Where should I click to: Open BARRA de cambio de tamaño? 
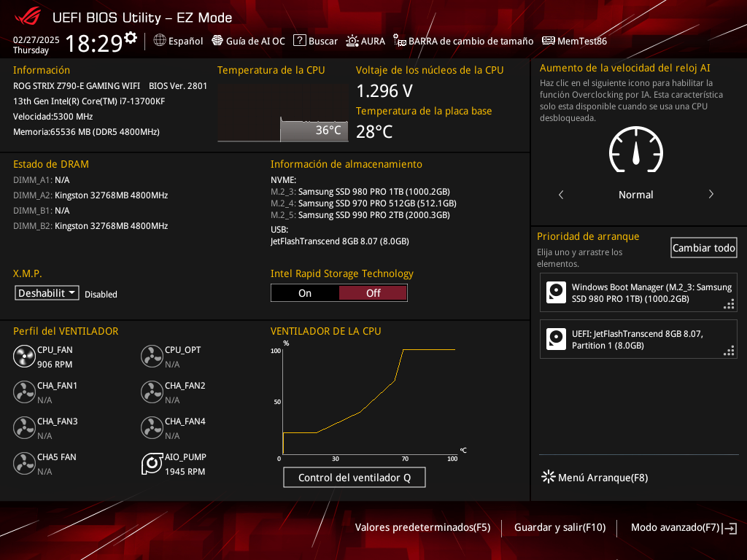[x=463, y=41]
